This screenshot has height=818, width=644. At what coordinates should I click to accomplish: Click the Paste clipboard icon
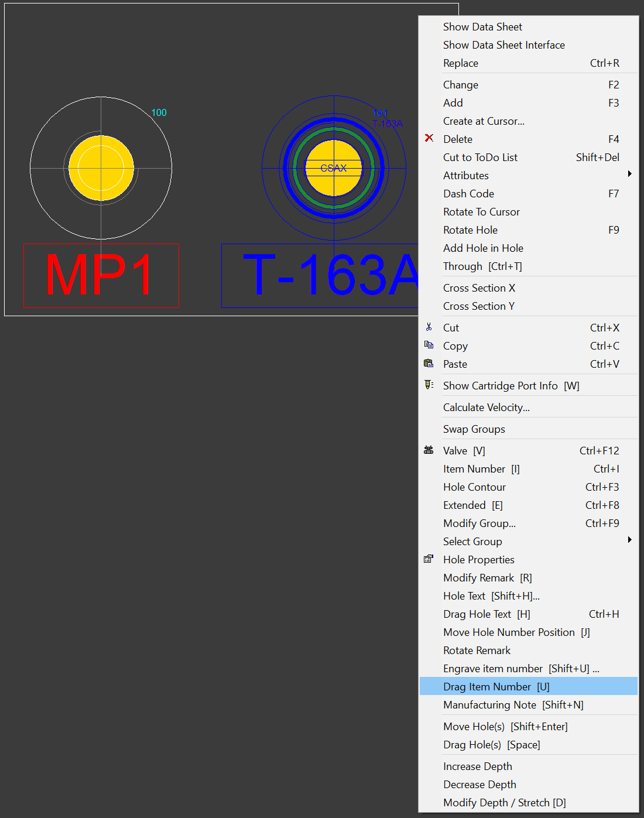[x=429, y=363]
